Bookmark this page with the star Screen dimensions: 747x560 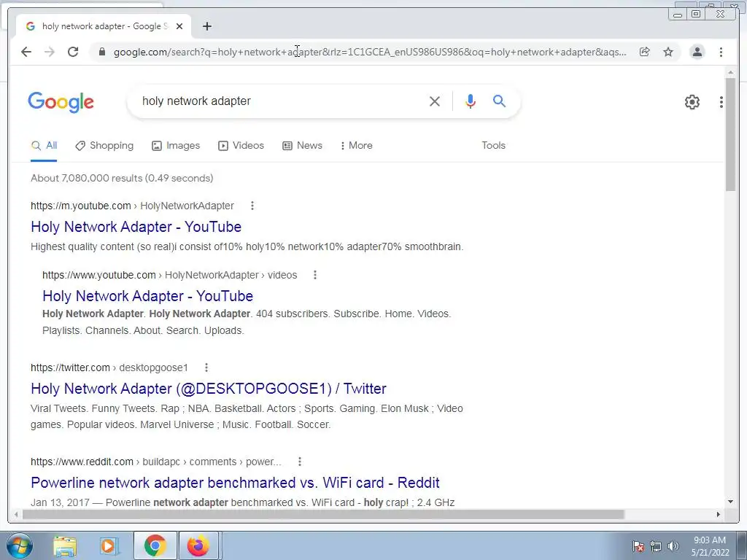click(x=668, y=52)
